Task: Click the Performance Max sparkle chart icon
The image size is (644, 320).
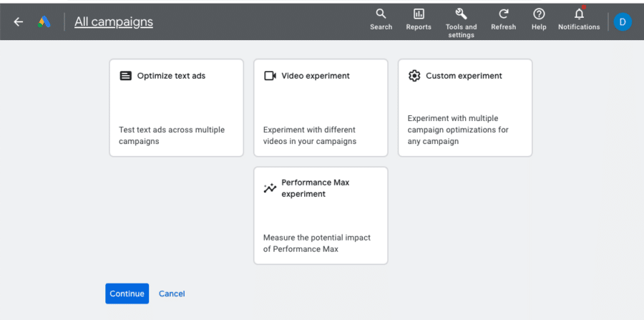Action: (270, 188)
